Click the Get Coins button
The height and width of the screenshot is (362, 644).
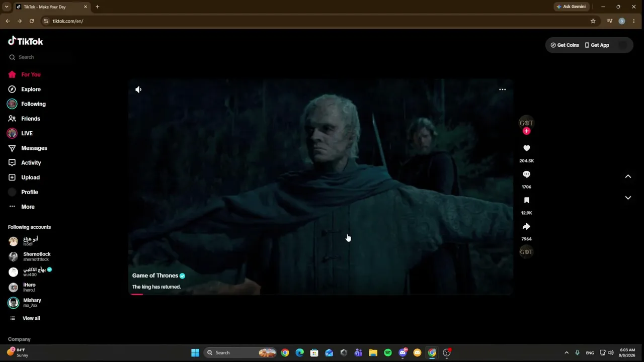tap(565, 45)
